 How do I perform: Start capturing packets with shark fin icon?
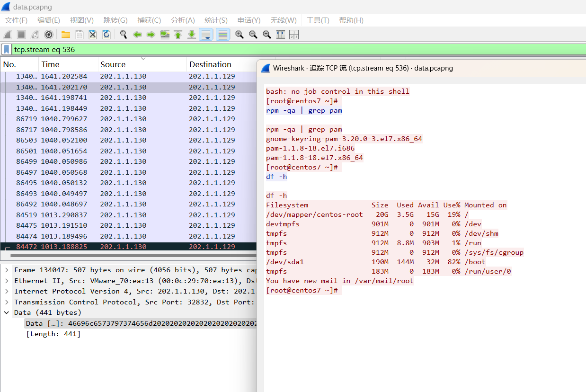8,35
